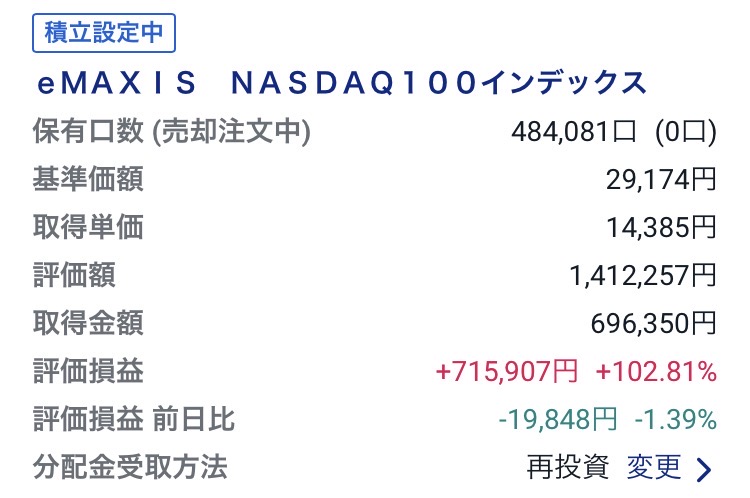Select the 14,385円 acquisition unit price
This screenshot has height=498, width=750.
pos(660,227)
